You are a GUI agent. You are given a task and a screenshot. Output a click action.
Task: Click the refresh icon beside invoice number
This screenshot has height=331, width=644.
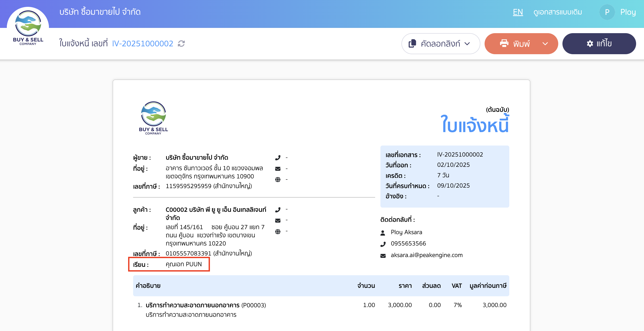pyautogui.click(x=181, y=44)
